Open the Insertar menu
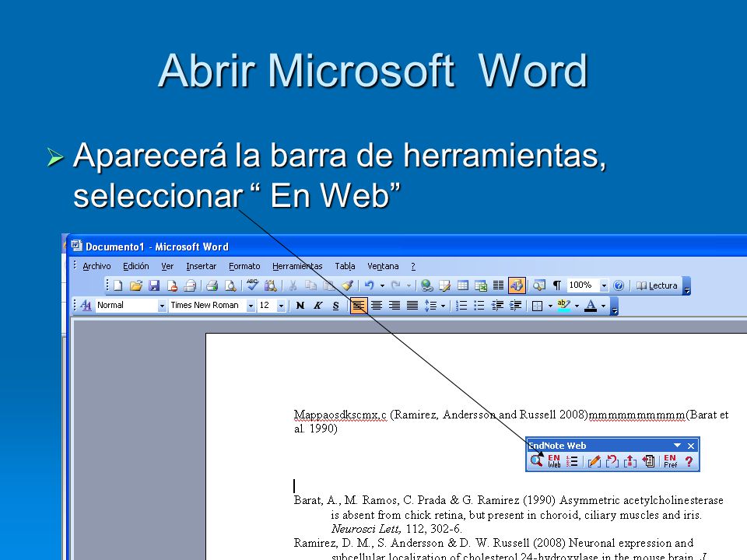Screen dimensions: 747x560 (x=201, y=266)
